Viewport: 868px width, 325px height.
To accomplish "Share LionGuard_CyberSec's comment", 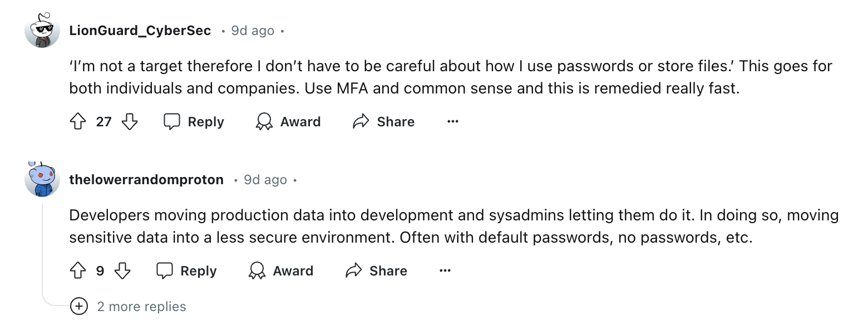I will (384, 122).
